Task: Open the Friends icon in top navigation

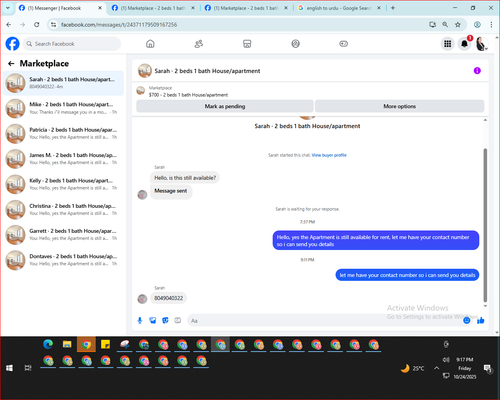Action: pyautogui.click(x=199, y=44)
